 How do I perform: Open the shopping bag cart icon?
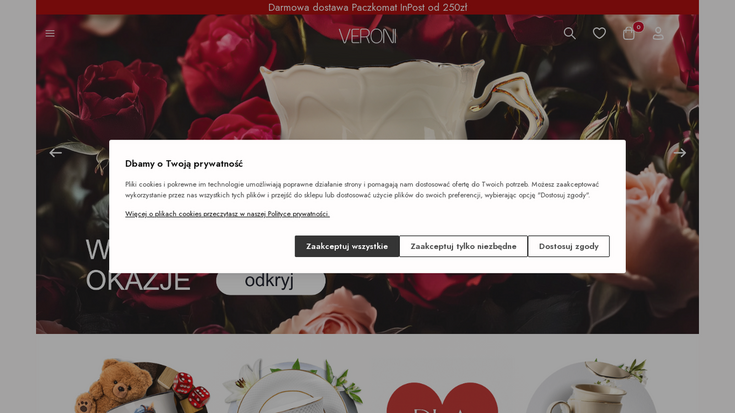pyautogui.click(x=629, y=34)
